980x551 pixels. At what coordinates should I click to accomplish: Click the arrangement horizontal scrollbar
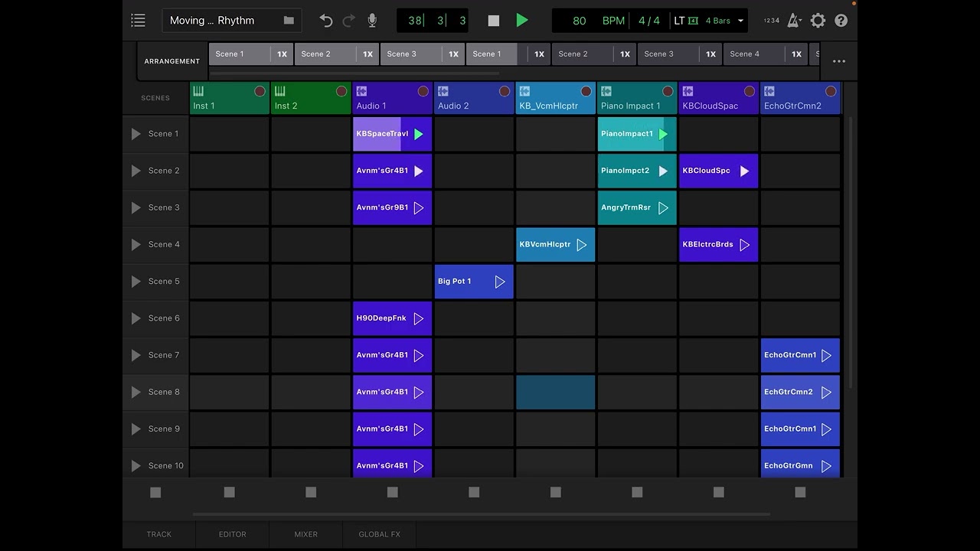click(x=354, y=73)
